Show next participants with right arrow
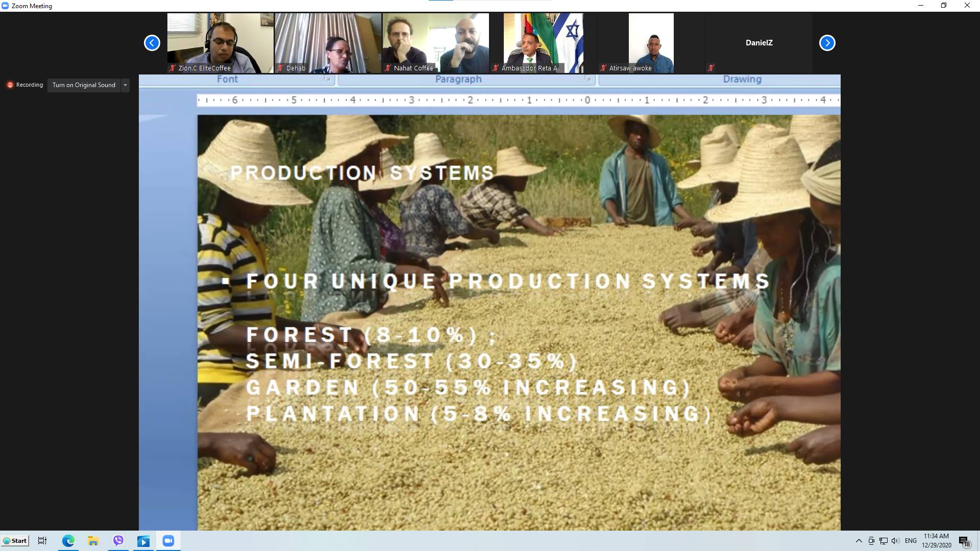 [827, 43]
